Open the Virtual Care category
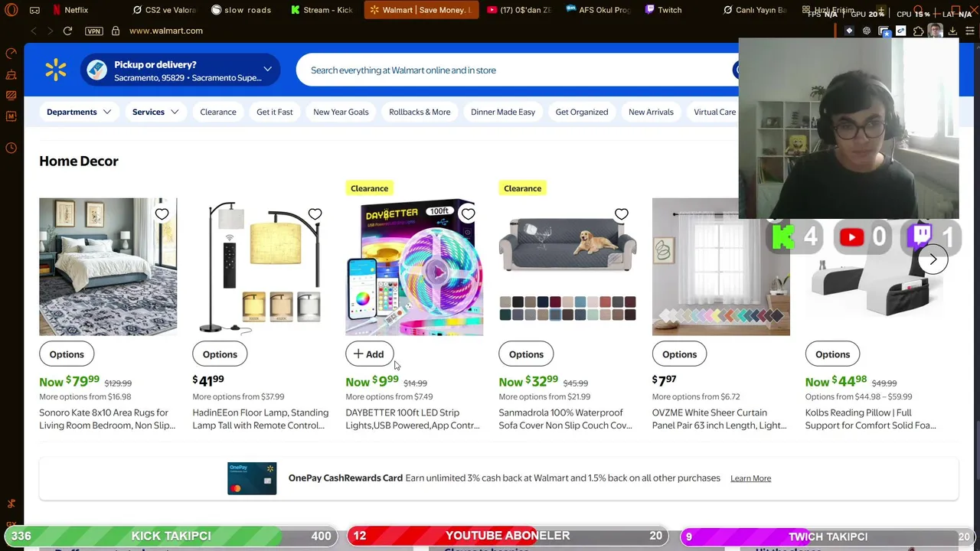This screenshot has height=551, width=980. 715,112
